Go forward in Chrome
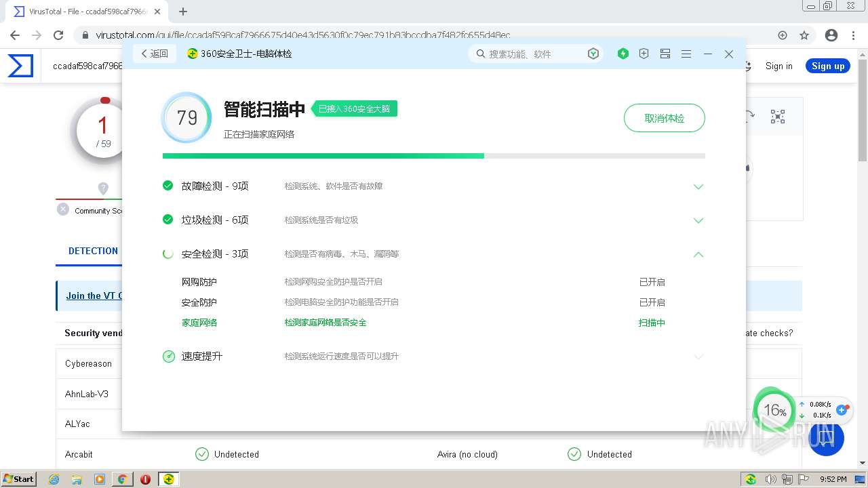The height and width of the screenshot is (488, 868). 37,35
